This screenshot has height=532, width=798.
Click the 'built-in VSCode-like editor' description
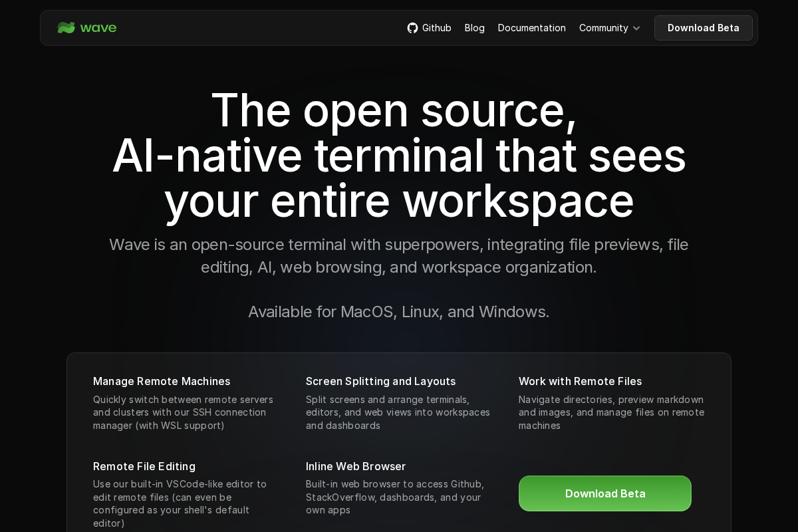tap(180, 503)
